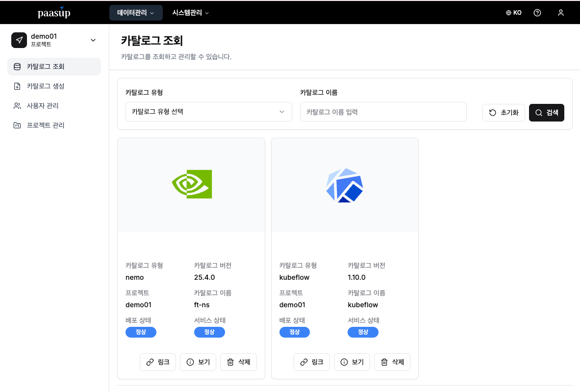This screenshot has height=392, width=580.
Task: Click the kubeflow card 서비스 상태 정상 badge
Action: [x=363, y=332]
